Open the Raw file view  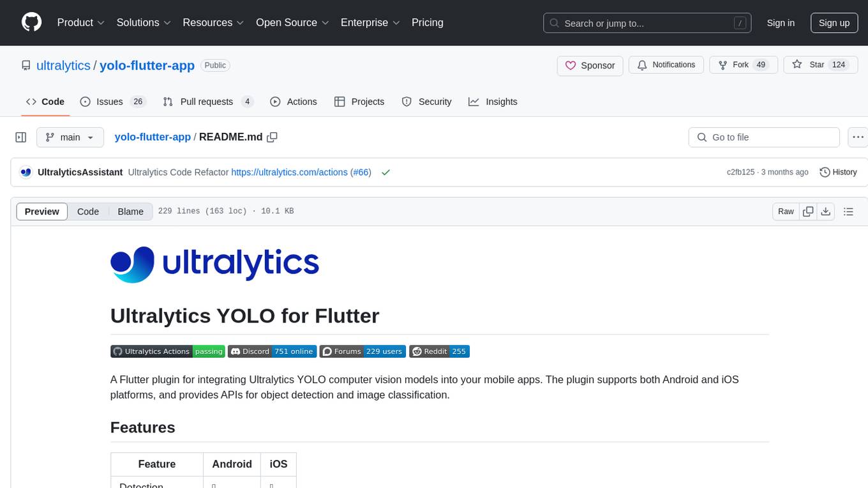(x=786, y=211)
